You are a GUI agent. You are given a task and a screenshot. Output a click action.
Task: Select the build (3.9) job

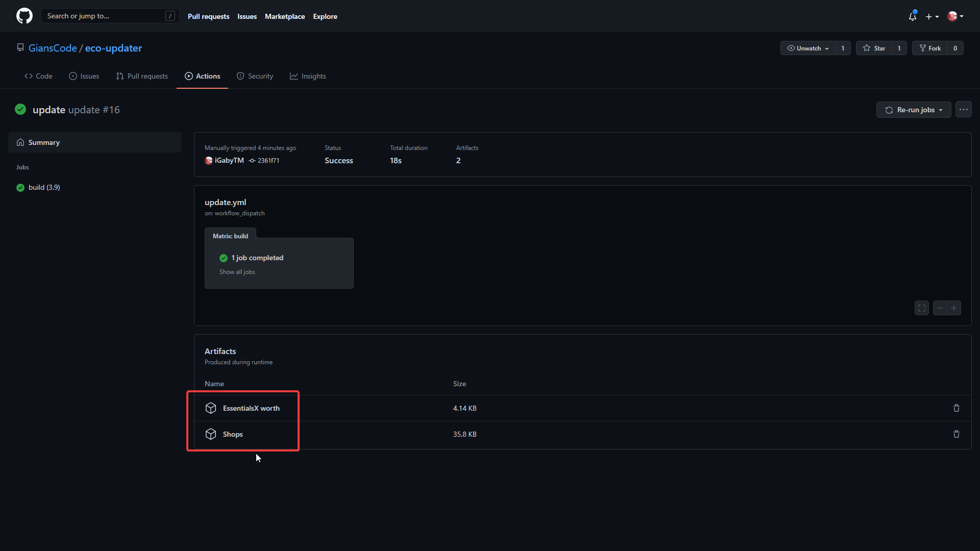coord(44,187)
